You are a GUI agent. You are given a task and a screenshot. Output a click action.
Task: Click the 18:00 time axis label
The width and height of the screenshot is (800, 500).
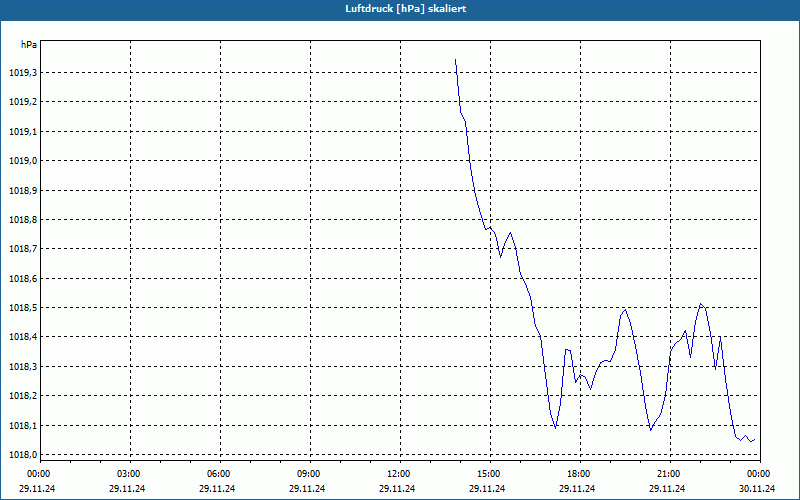coord(579,474)
